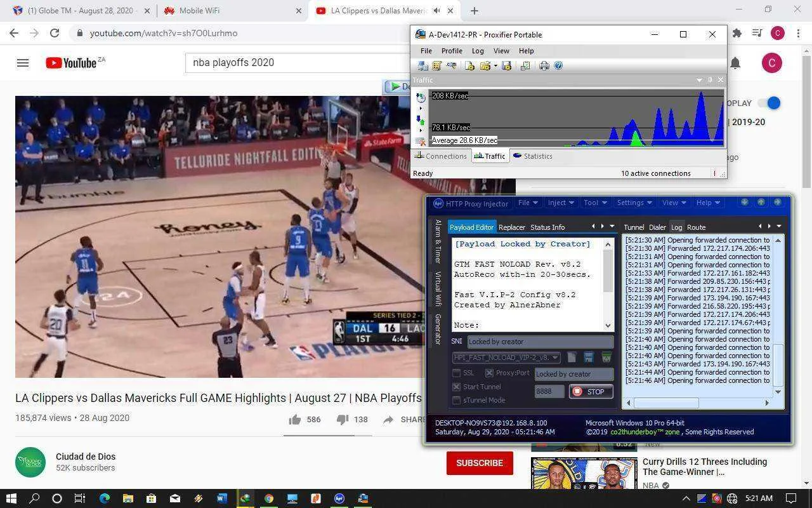This screenshot has width=812, height=508.
Task: Like the video with thumbs up
Action: [295, 419]
